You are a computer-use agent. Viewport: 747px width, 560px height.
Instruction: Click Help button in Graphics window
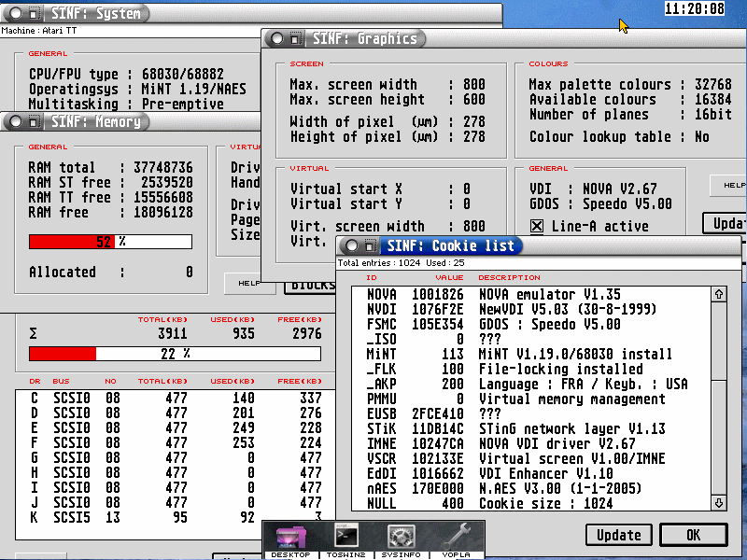pos(729,186)
